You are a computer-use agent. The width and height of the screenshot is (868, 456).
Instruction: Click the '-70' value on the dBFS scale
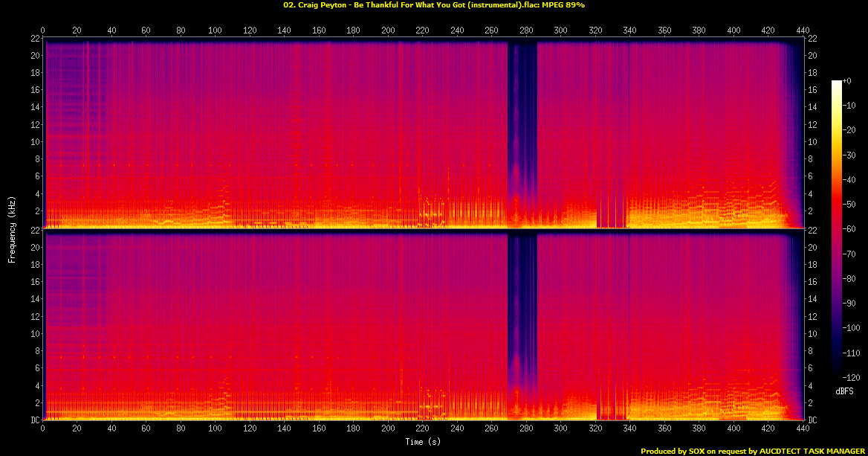tap(849, 254)
